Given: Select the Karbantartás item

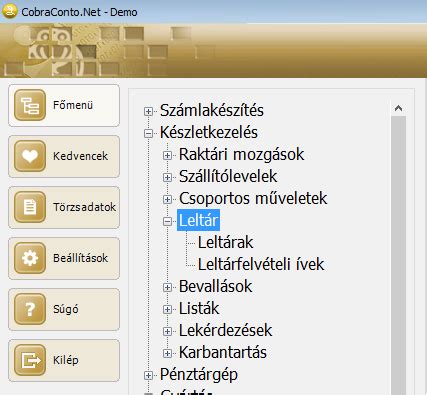Looking at the screenshot, I should pos(223,352).
